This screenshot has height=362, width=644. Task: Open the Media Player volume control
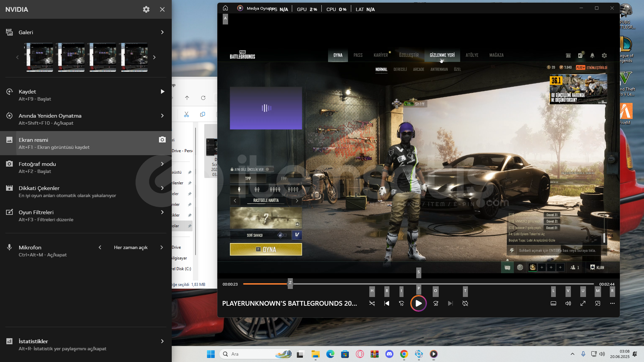(568, 303)
